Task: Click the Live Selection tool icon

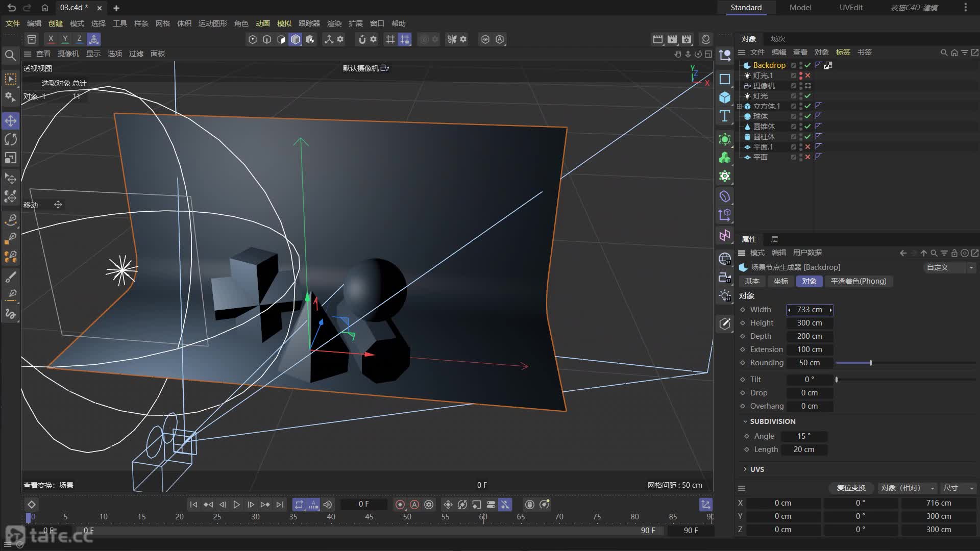Action: tap(11, 79)
